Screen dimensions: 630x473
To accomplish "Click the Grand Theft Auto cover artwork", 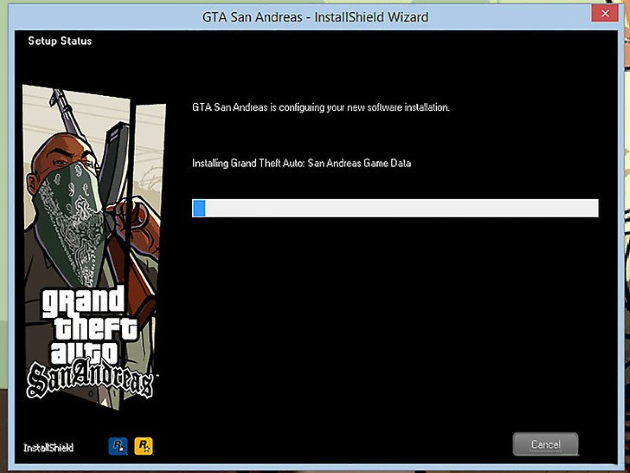I will click(x=94, y=247).
